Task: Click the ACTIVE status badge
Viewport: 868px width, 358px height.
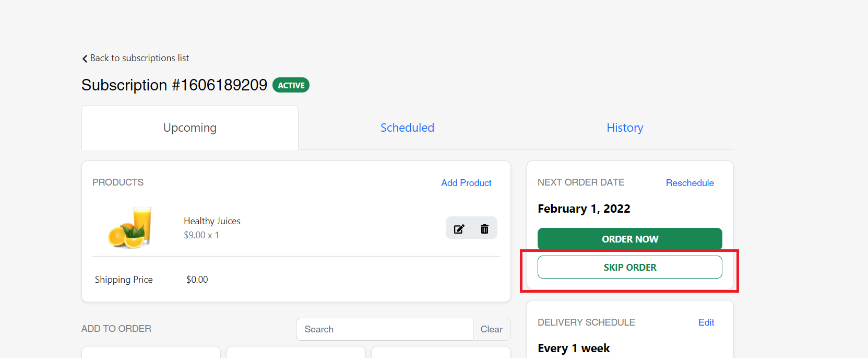Action: pos(291,85)
